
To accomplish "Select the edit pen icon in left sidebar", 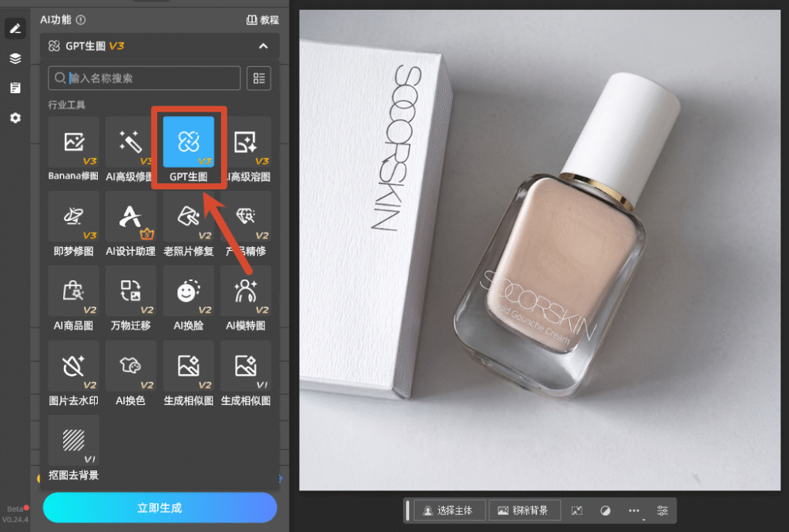I will point(15,28).
